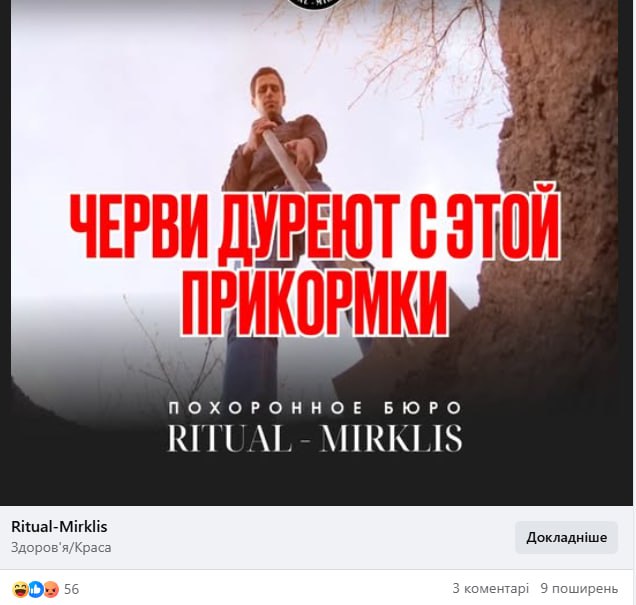Click the RITUAL - MIRKLIS logo text in image

click(315, 438)
